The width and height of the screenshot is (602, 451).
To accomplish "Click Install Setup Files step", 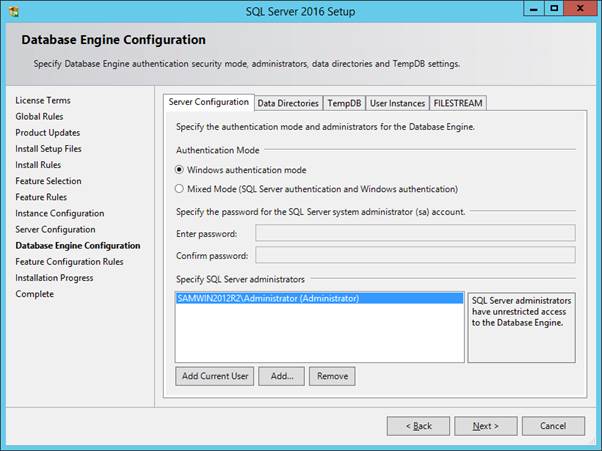I will coord(48,149).
